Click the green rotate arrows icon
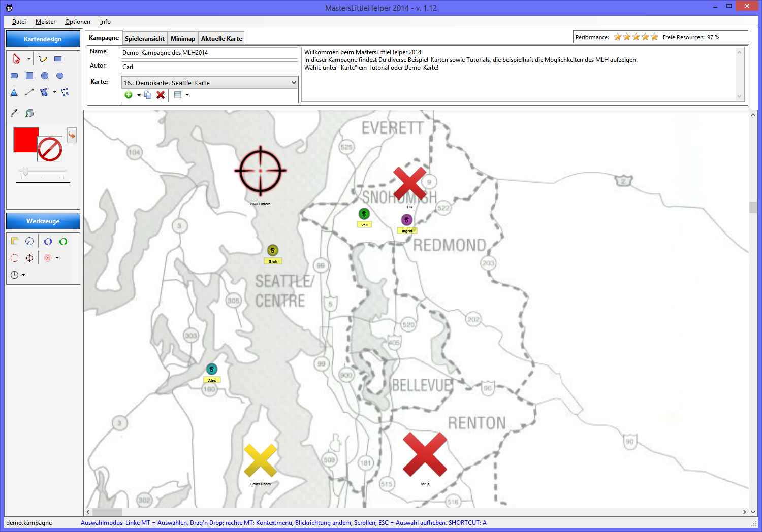The height and width of the screenshot is (532, 762). pos(63,242)
